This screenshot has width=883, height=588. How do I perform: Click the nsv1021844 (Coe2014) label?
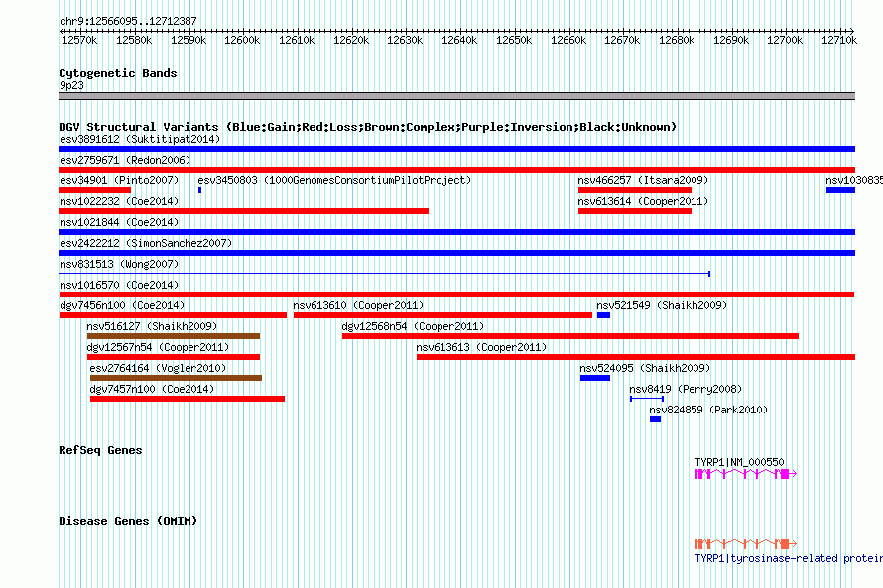pos(119,222)
